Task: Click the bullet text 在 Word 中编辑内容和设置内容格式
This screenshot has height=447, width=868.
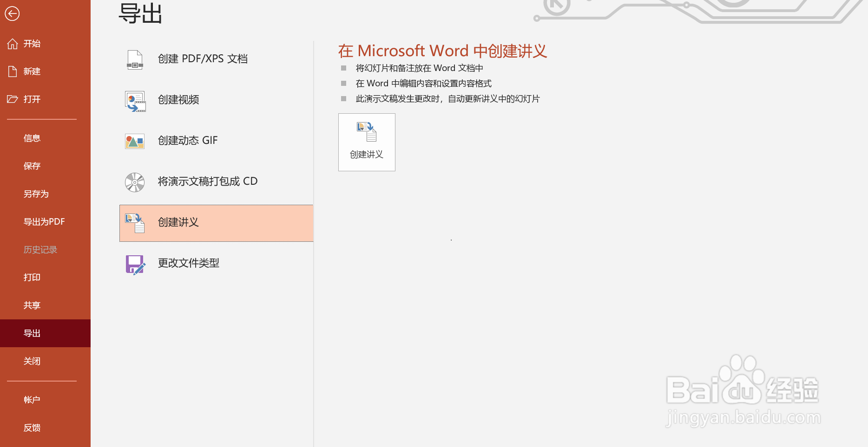Action: click(x=424, y=84)
